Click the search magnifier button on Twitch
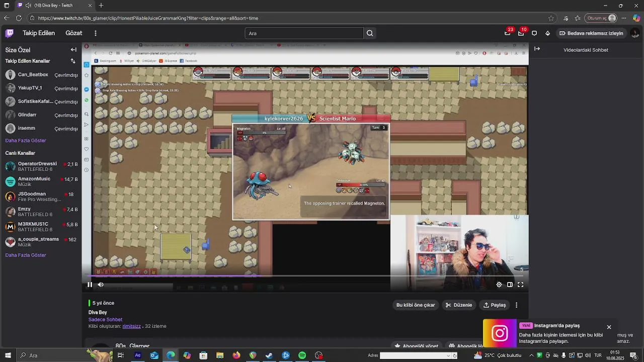 370,33
